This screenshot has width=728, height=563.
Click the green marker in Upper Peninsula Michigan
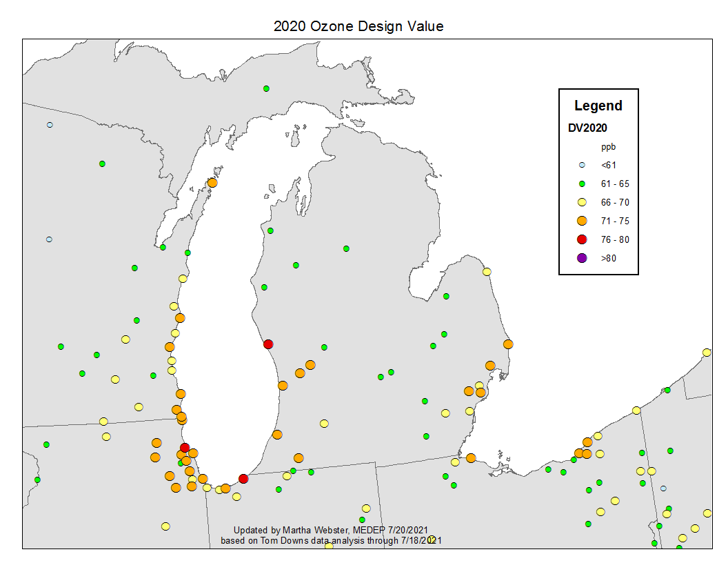[267, 89]
